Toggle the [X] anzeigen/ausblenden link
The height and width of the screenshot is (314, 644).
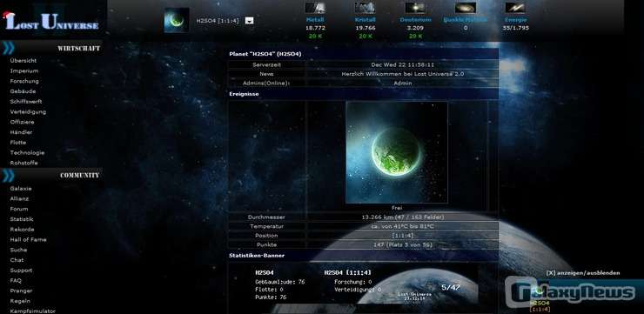click(583, 273)
